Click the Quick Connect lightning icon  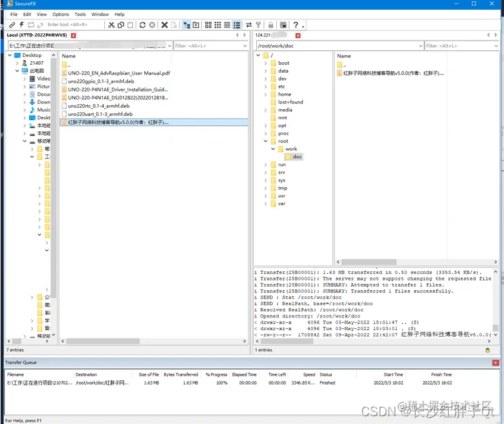[22, 25]
